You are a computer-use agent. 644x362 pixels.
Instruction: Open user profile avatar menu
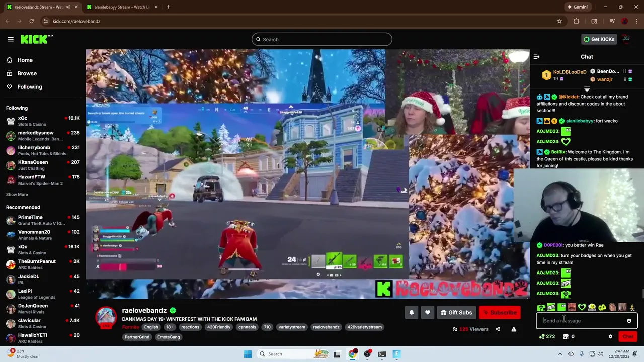[626, 39]
